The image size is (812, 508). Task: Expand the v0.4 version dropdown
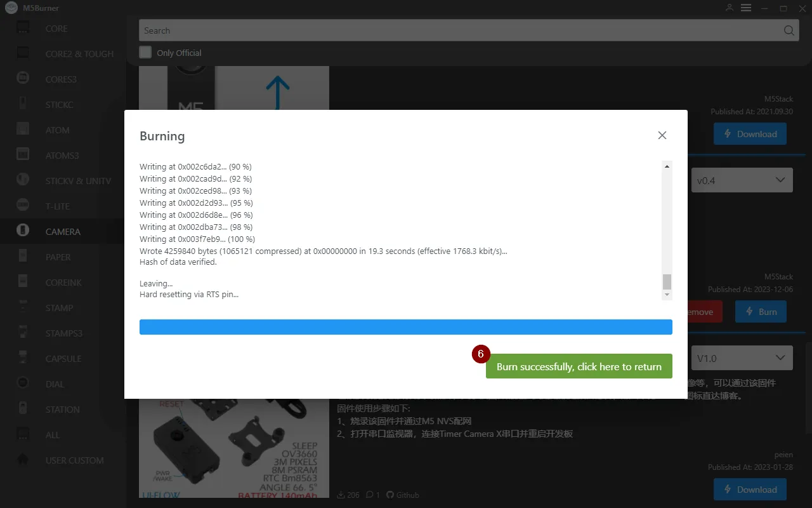click(741, 180)
